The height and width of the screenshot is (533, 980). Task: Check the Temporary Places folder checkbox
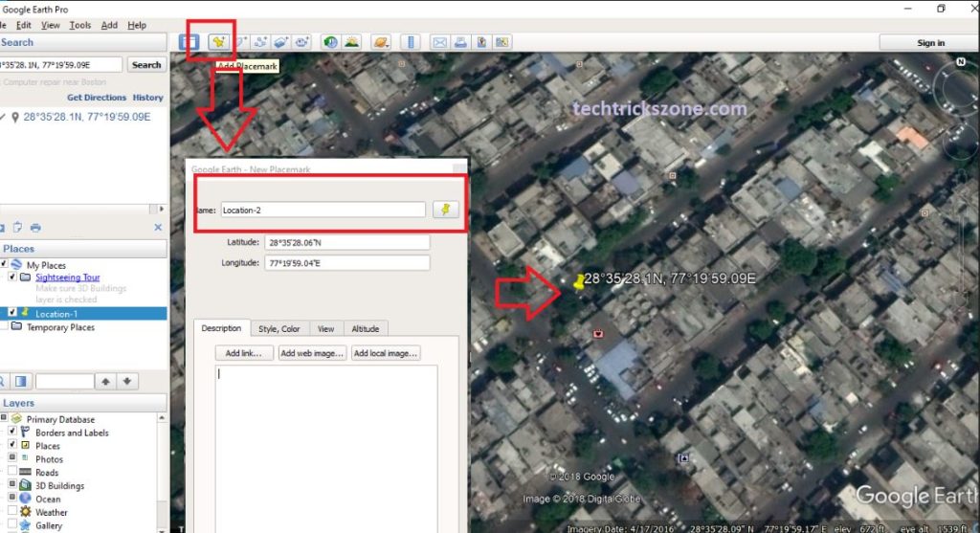pyautogui.click(x=5, y=327)
